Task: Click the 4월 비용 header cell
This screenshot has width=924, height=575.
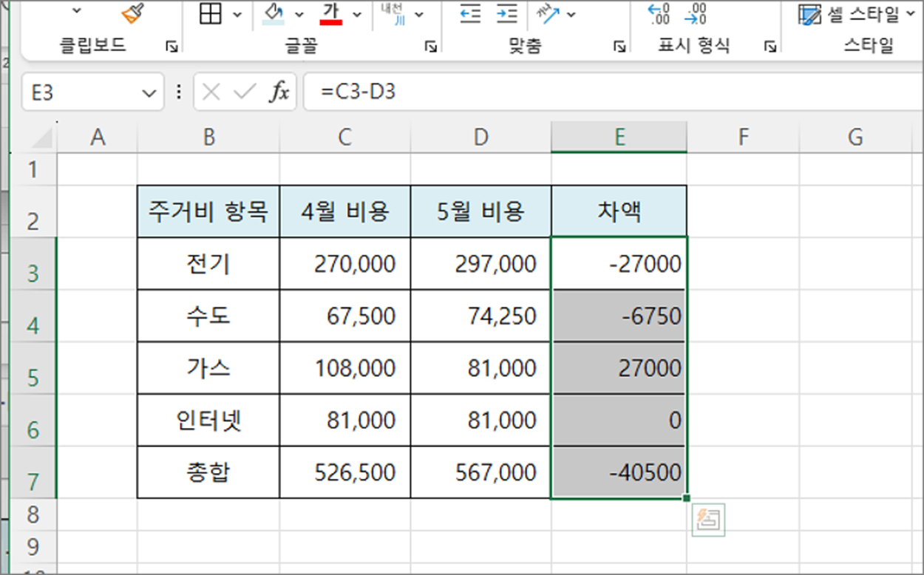Action: tap(345, 212)
